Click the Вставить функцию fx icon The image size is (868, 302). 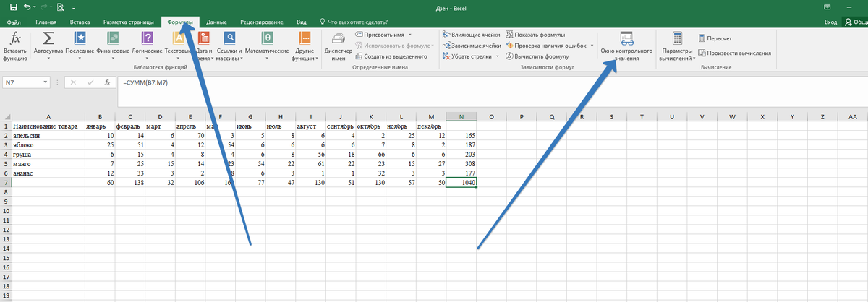click(x=15, y=39)
